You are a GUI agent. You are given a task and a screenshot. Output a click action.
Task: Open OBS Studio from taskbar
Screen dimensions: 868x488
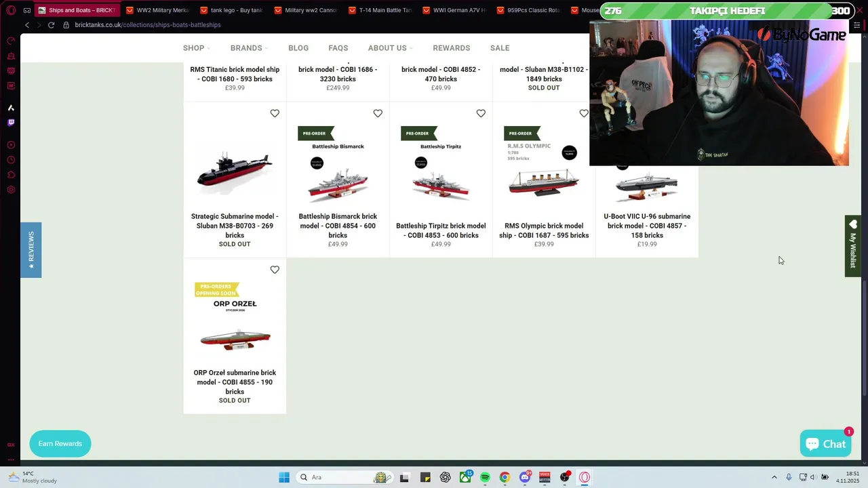[565, 477]
